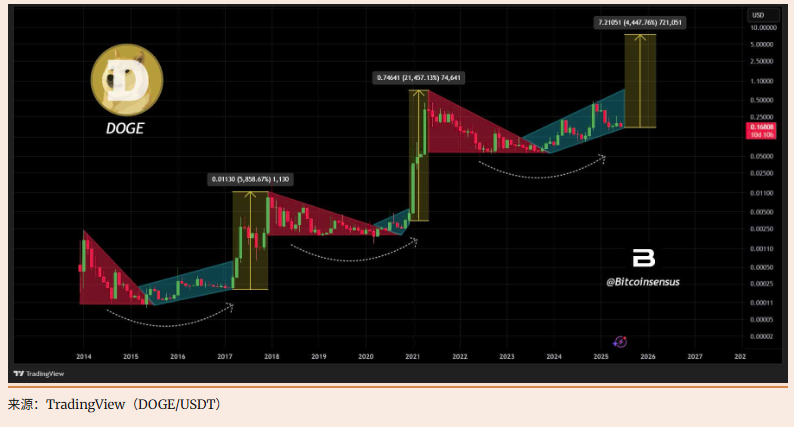This screenshot has width=794, height=427.
Task: Click the 2025 label on time axis
Action: click(x=601, y=357)
